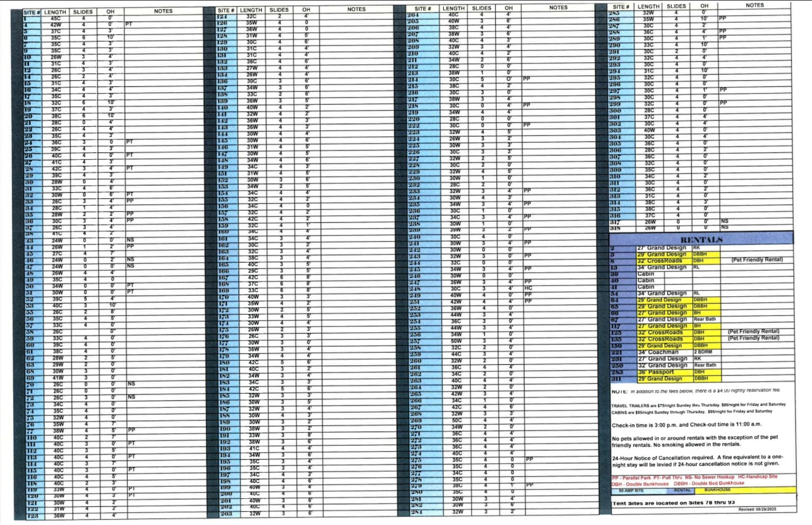Click "Cabin" in rental site 39 row
This screenshot has height=525, width=812.
[x=646, y=274]
